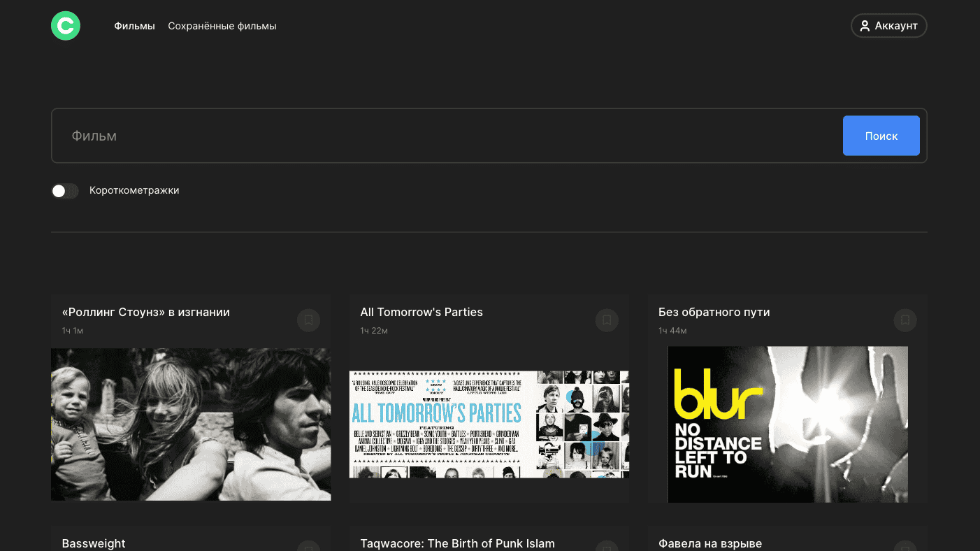
Task: Click the green circular site logo
Action: click(x=66, y=26)
